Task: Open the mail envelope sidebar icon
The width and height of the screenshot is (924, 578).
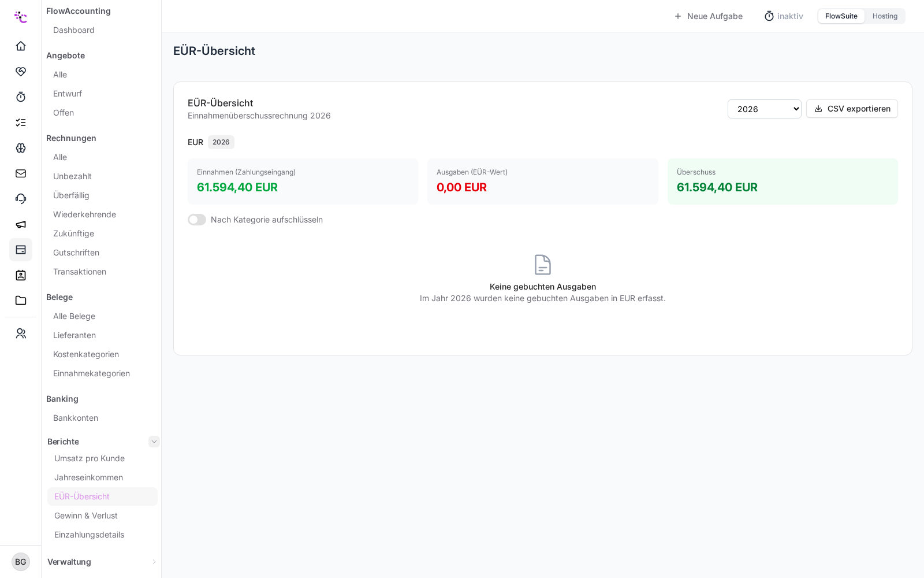Action: [x=21, y=173]
